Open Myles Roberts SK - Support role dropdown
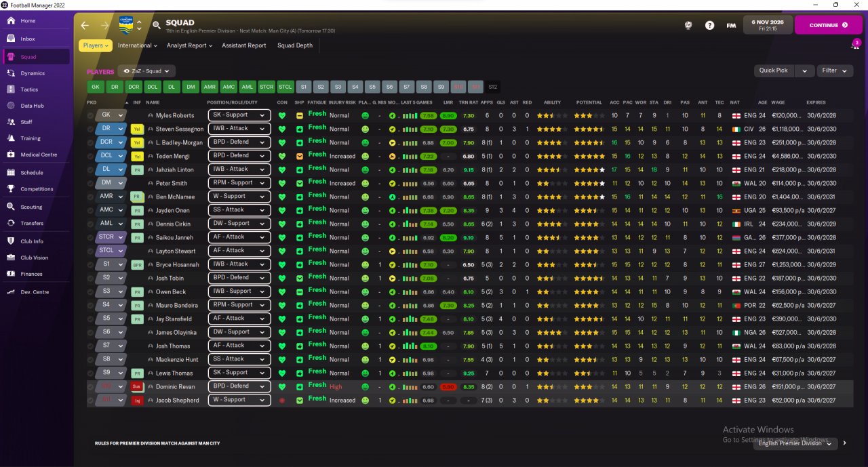868x467 pixels. 238,115
